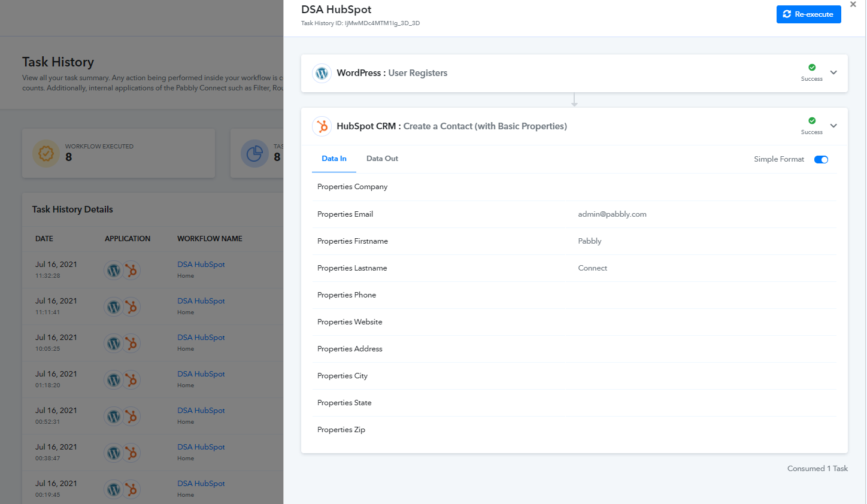Click the WordPress icon in the 00:38:47 row

pyautogui.click(x=114, y=453)
